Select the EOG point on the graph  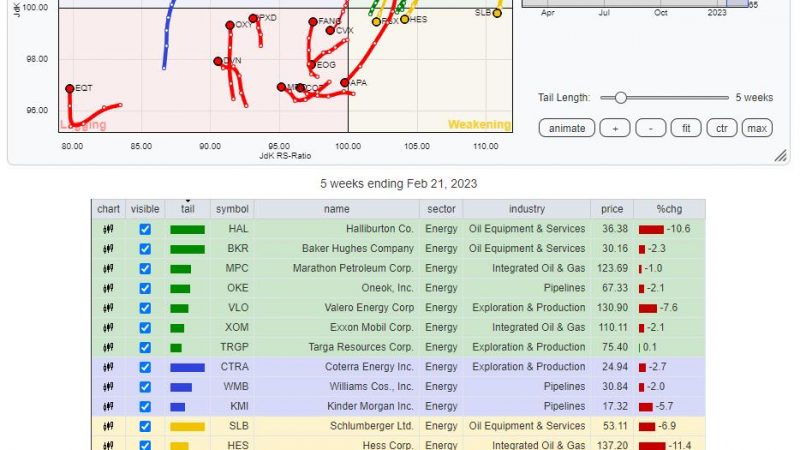click(x=312, y=65)
